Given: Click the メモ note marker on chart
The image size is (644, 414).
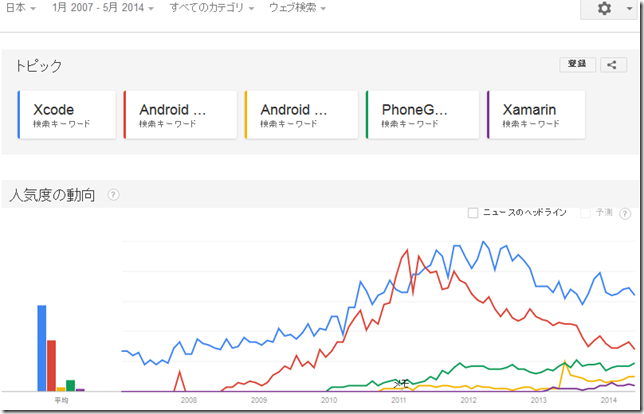Looking at the screenshot, I should [401, 384].
